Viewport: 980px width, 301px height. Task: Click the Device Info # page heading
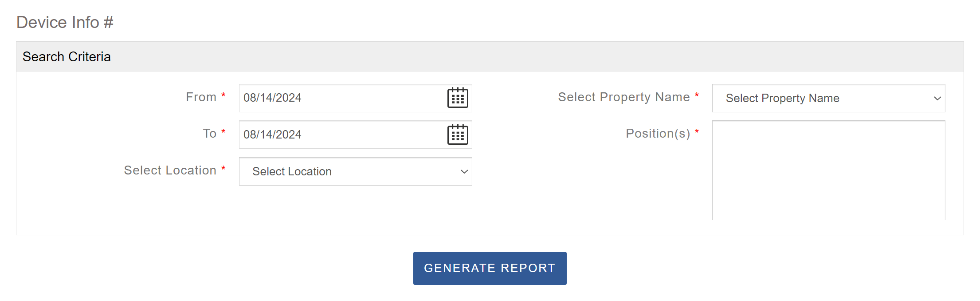pos(65,22)
